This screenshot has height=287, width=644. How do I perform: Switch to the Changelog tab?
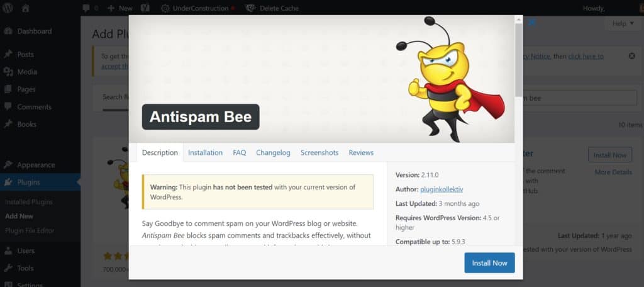273,152
